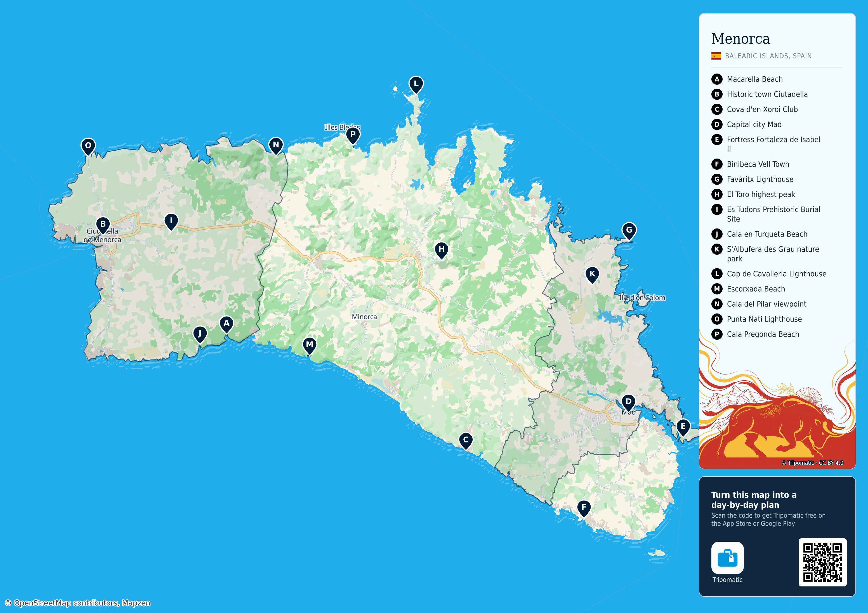Click legend entry Cova d'en Xoroi Club
Screen dimensions: 868x613
pyautogui.click(x=754, y=109)
